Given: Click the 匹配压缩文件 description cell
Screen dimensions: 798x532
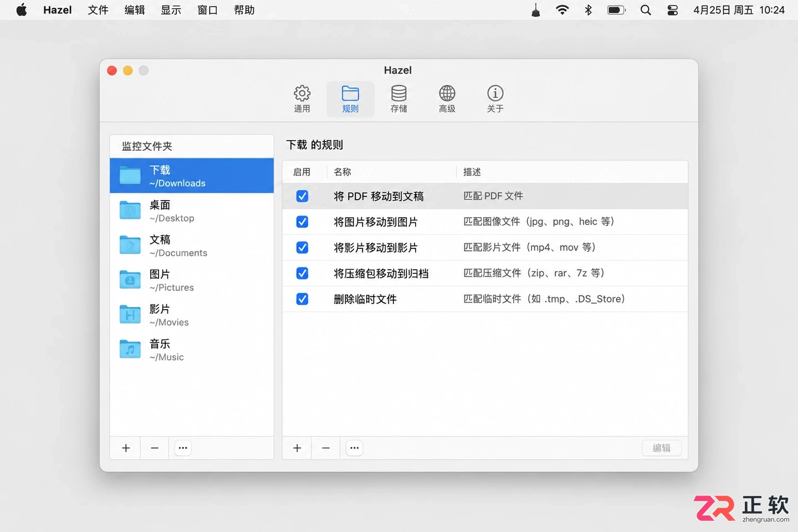Looking at the screenshot, I should click(534, 273).
